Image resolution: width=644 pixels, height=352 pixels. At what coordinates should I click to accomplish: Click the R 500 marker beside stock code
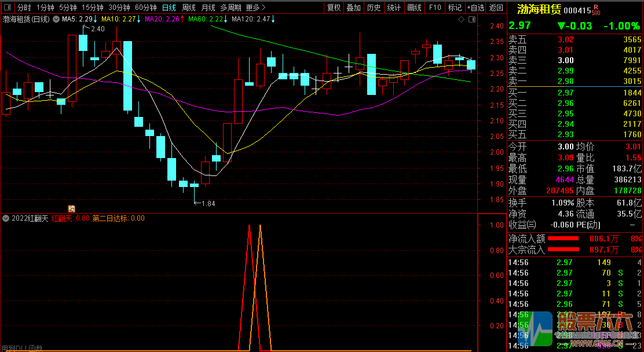(x=595, y=10)
